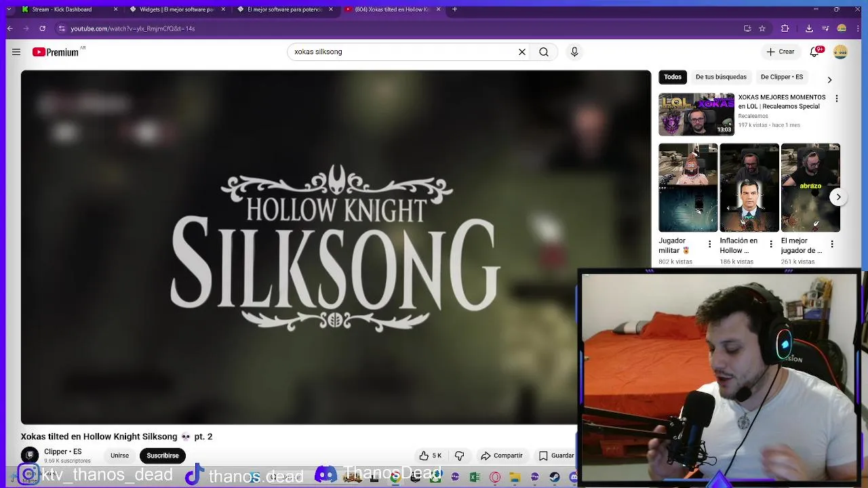Open the 'Jugador militar' short thumbnail
This screenshot has height=488, width=868.
coord(688,188)
